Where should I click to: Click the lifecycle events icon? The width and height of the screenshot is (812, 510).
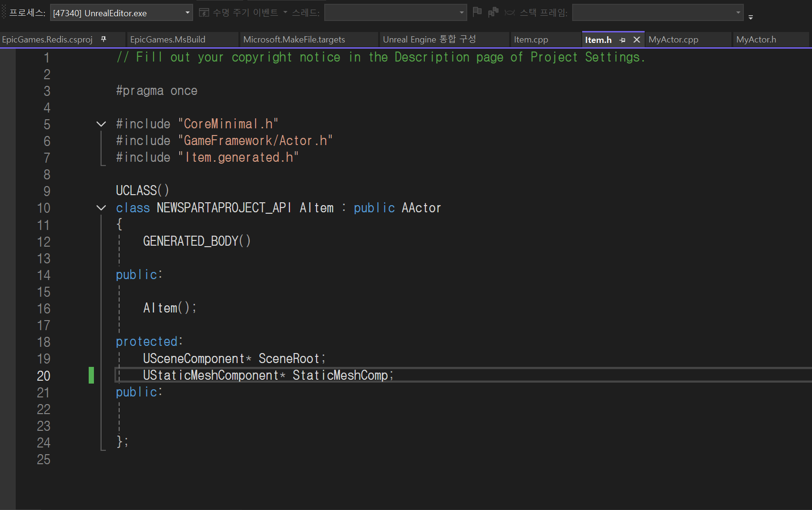tap(204, 12)
